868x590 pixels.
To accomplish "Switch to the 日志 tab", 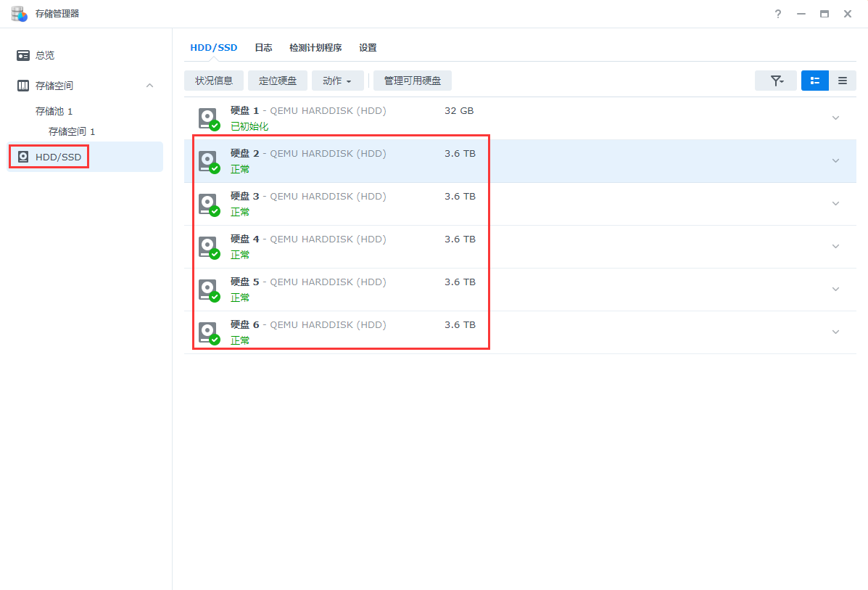I will point(263,47).
